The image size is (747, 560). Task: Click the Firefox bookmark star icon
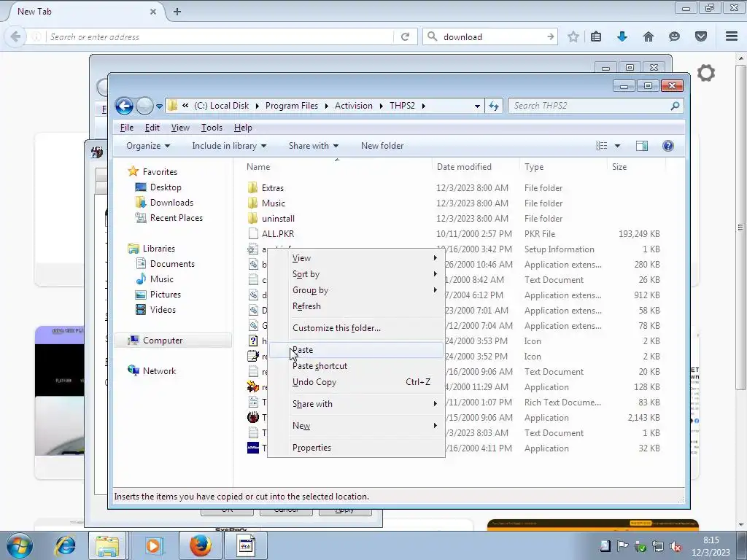[x=573, y=36]
